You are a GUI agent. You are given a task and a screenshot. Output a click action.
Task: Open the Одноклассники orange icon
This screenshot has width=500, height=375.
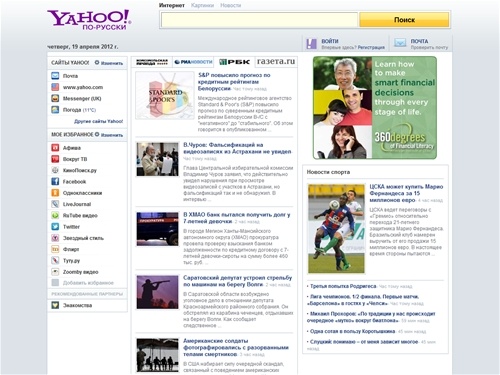click(55, 193)
